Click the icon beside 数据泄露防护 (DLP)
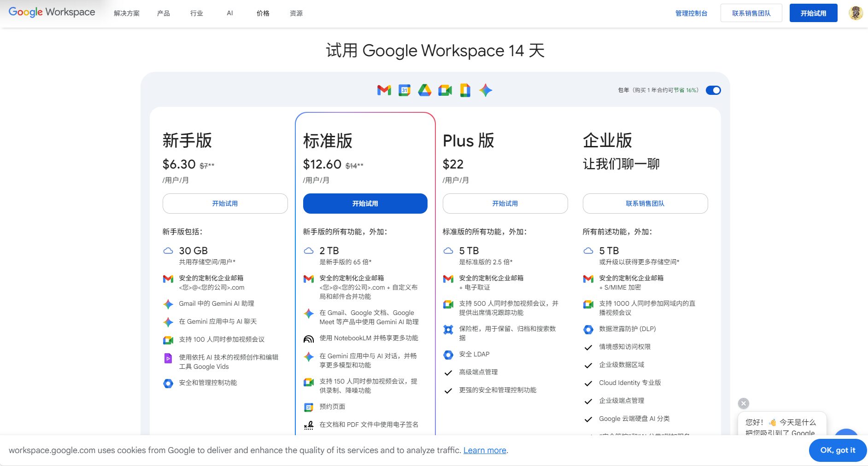This screenshot has width=868, height=466. [x=588, y=329]
